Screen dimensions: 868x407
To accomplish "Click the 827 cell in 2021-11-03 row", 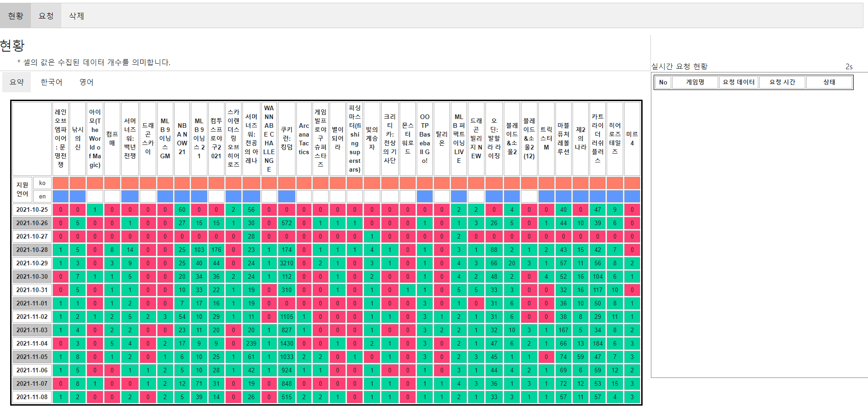I will pos(287,330).
